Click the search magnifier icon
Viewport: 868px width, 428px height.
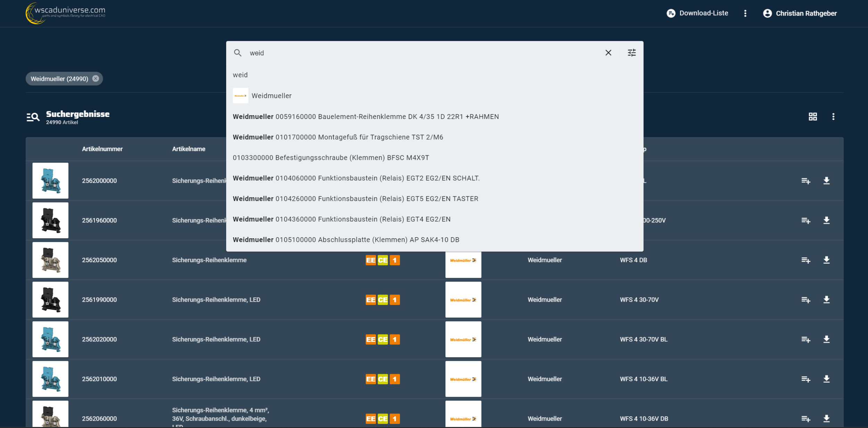pyautogui.click(x=238, y=53)
